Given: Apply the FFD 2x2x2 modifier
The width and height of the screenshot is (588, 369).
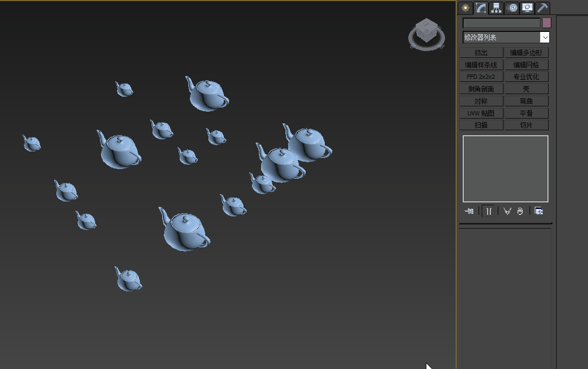Looking at the screenshot, I should point(481,77).
